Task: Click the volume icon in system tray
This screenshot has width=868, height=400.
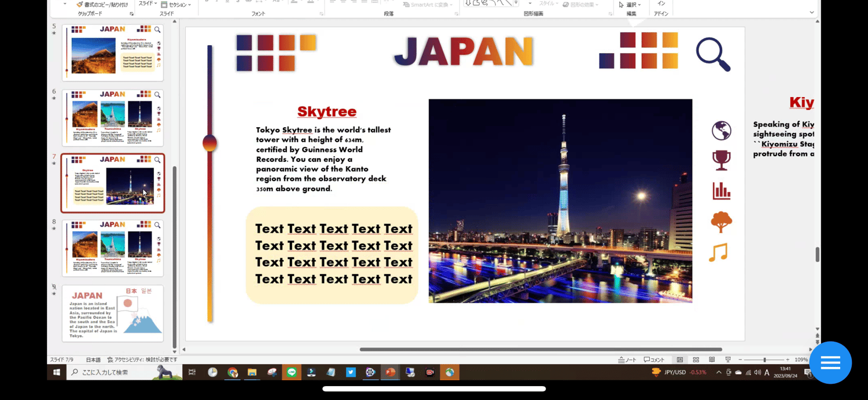Action: (x=757, y=372)
